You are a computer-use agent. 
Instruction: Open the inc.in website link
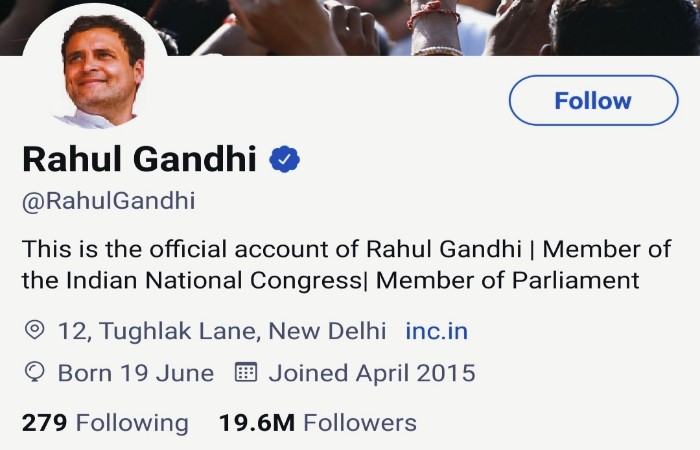coord(436,330)
